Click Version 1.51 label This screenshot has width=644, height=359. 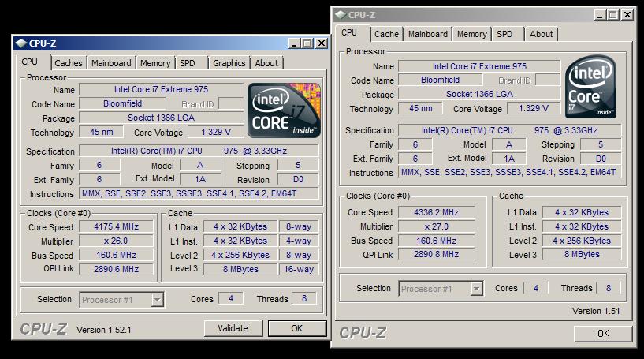pyautogui.click(x=596, y=311)
